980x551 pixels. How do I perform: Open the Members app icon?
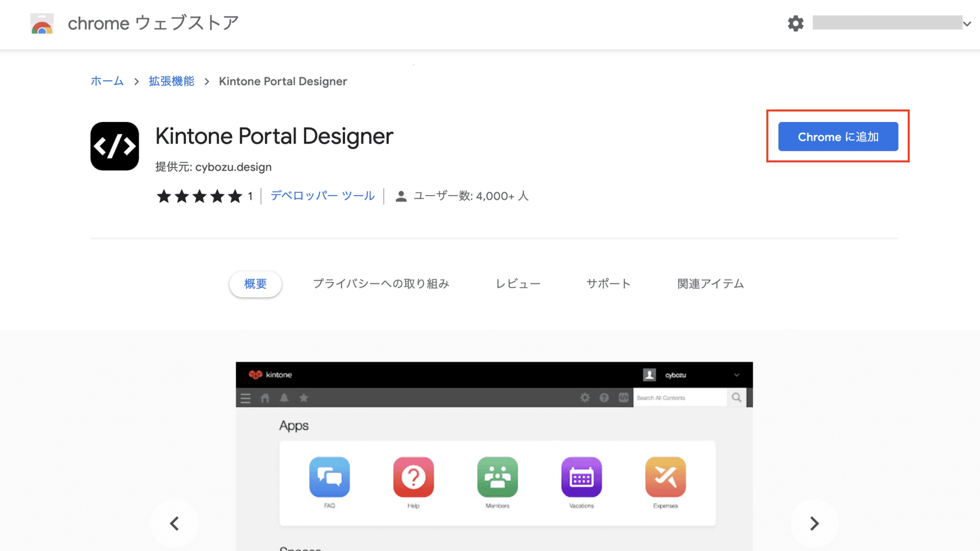(498, 477)
